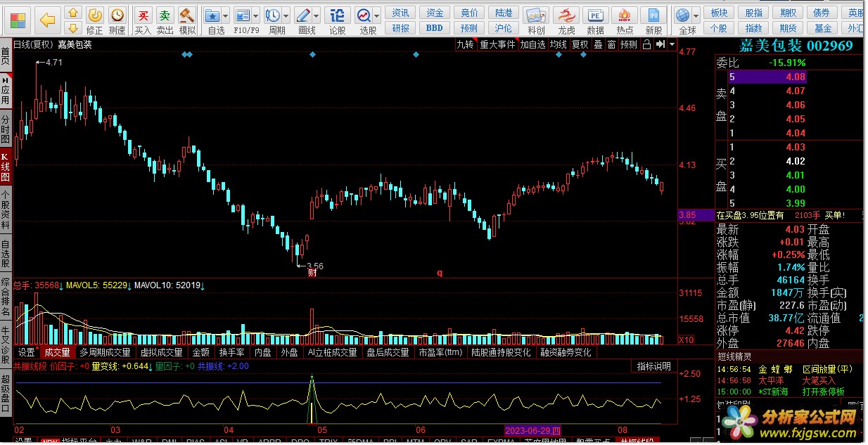Expand the 选股 screener dropdown arrow
Image resolution: width=868 pixels, height=445 pixels.
(x=378, y=15)
